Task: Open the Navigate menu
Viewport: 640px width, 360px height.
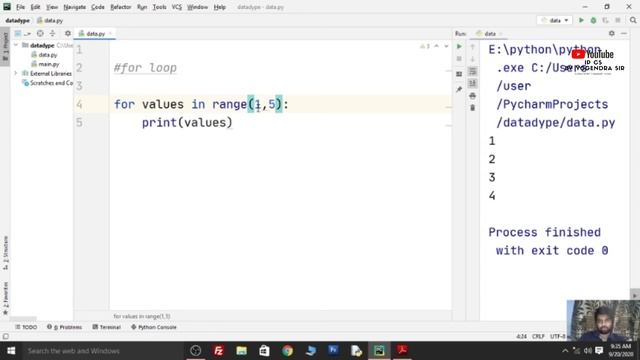Action: (x=75, y=7)
